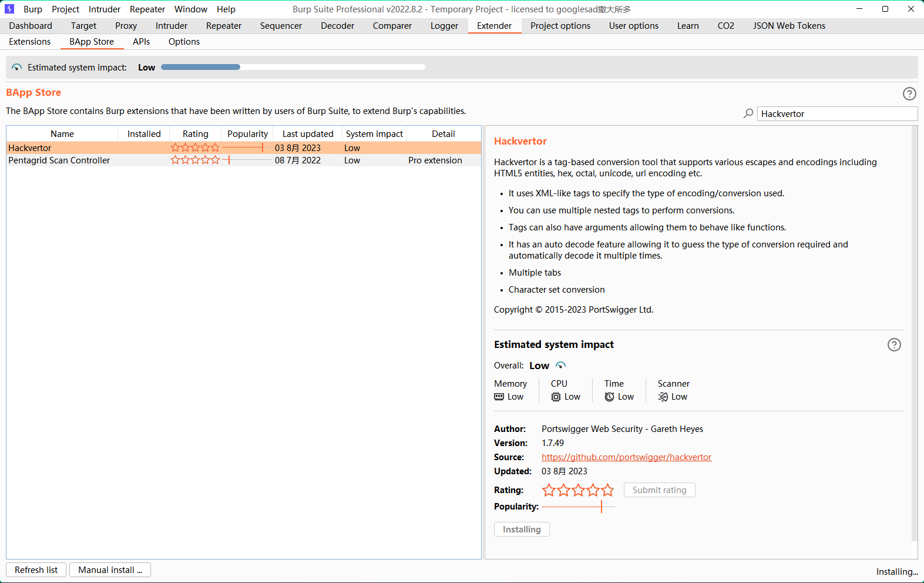
Task: Switch to the Logger tab
Action: point(444,26)
